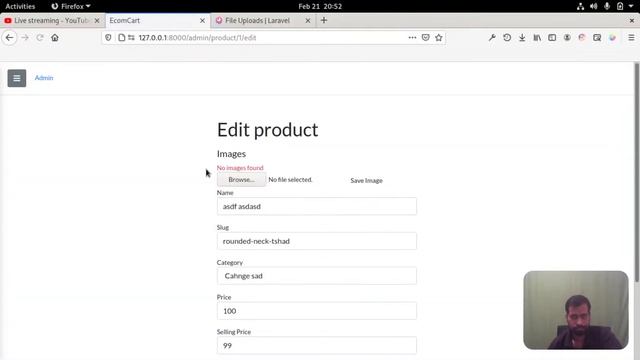Click the Edit product heading
Viewport: 640px width, 360px height.
pos(267,130)
